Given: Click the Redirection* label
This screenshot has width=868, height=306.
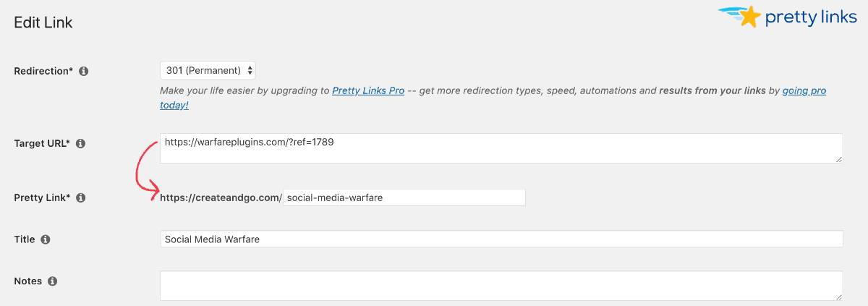Looking at the screenshot, I should coord(43,72).
